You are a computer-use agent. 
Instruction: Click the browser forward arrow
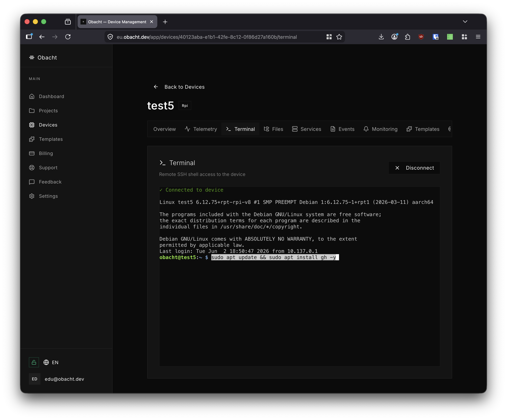[x=55, y=37]
